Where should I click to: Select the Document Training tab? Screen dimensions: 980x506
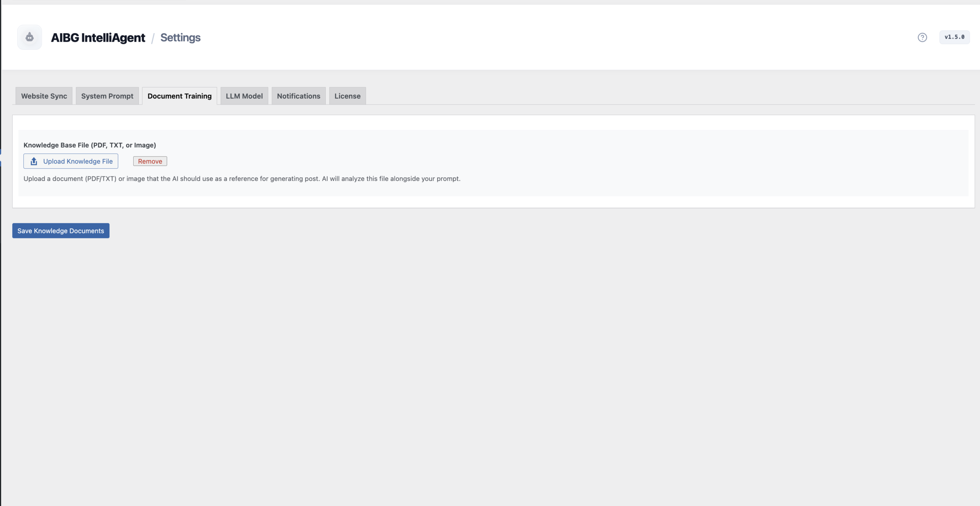pos(180,96)
